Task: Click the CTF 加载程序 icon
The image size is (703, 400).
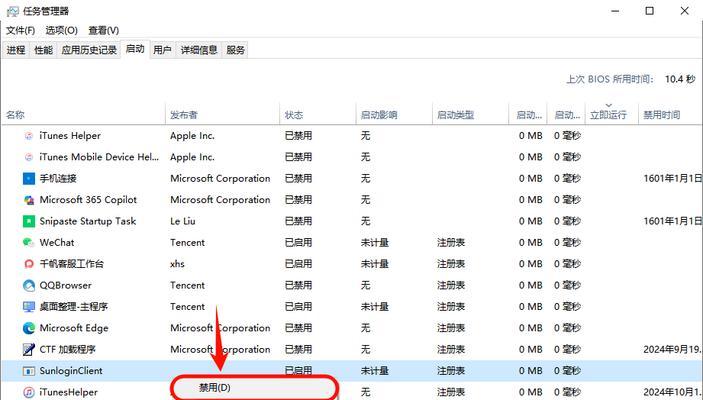Action: pos(29,349)
